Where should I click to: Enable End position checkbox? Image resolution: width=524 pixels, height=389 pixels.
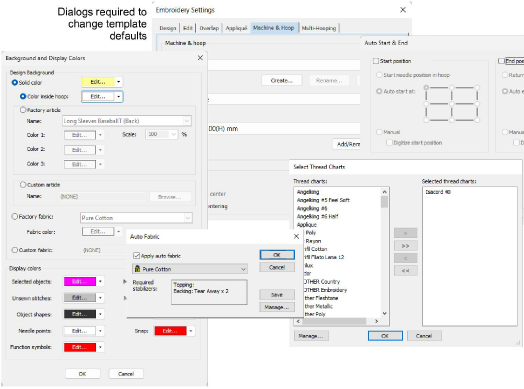pos(501,61)
